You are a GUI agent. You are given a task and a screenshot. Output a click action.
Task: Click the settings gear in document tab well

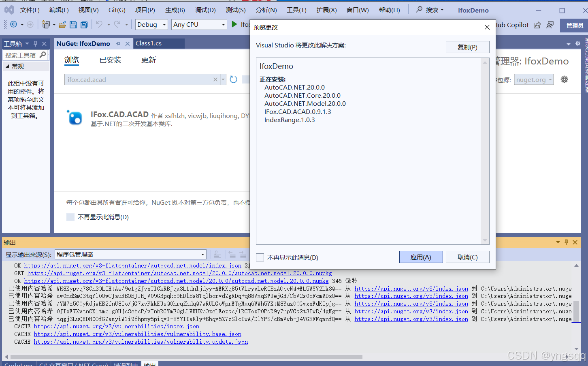(578, 43)
